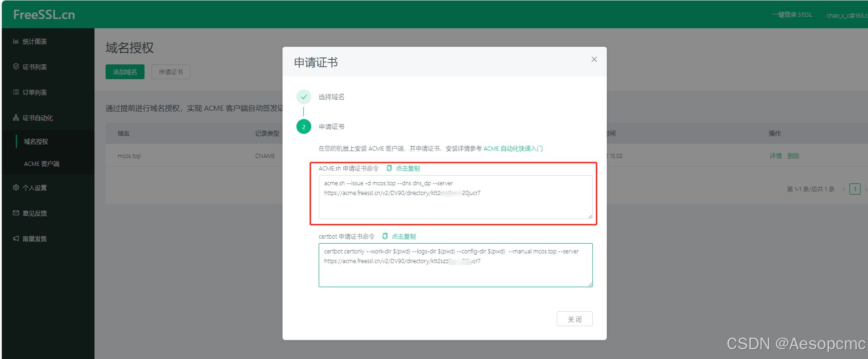Image resolution: width=868 pixels, height=359 pixels.
Task: Click copy icon beside ACME.sh 申请证书命令
Action: [x=389, y=168]
